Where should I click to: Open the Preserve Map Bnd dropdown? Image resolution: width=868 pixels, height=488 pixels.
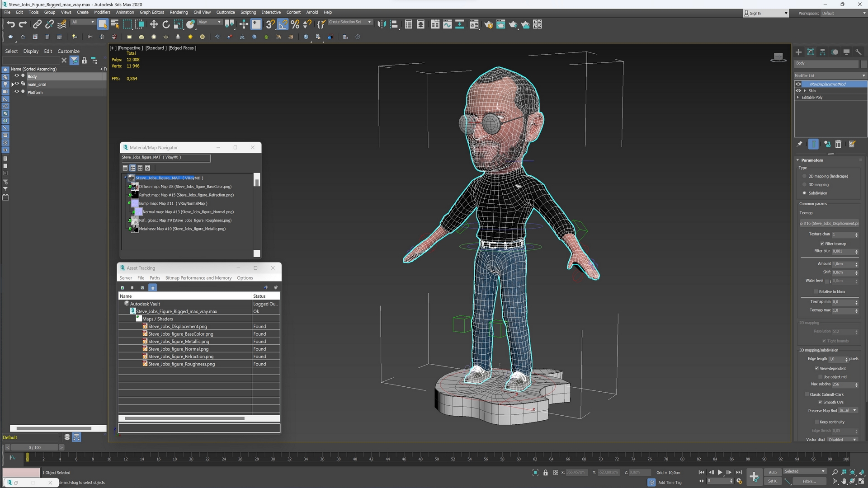(x=848, y=410)
